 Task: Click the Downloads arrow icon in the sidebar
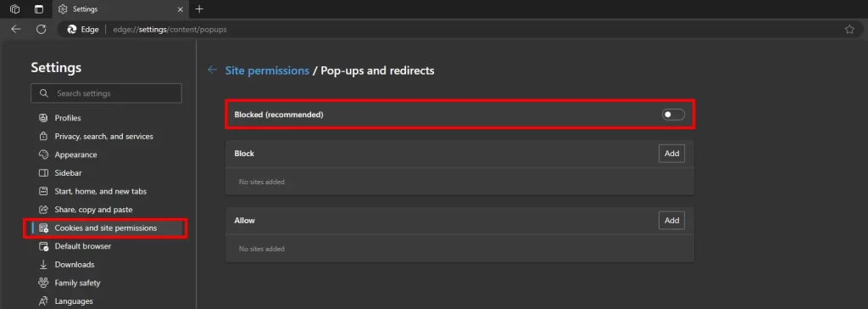pyautogui.click(x=44, y=265)
